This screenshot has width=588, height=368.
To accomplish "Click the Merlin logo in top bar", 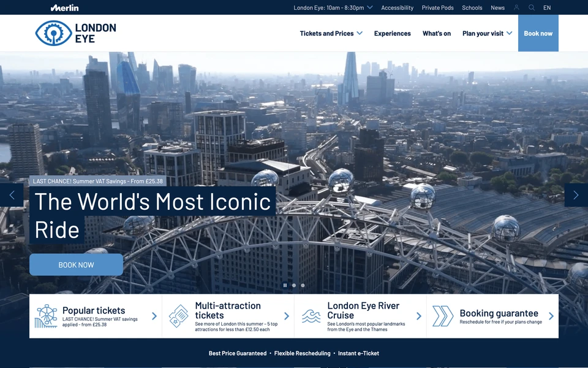I will [x=64, y=7].
